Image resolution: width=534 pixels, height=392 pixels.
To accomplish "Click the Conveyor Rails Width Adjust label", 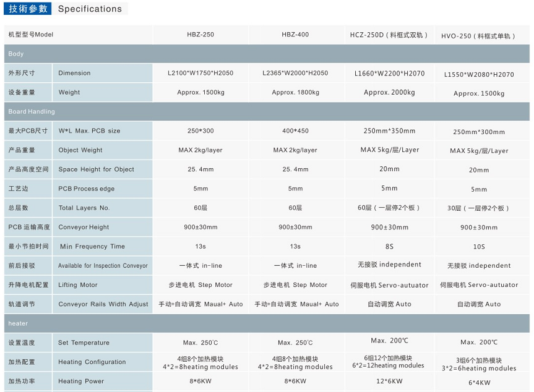I will 103,304.
